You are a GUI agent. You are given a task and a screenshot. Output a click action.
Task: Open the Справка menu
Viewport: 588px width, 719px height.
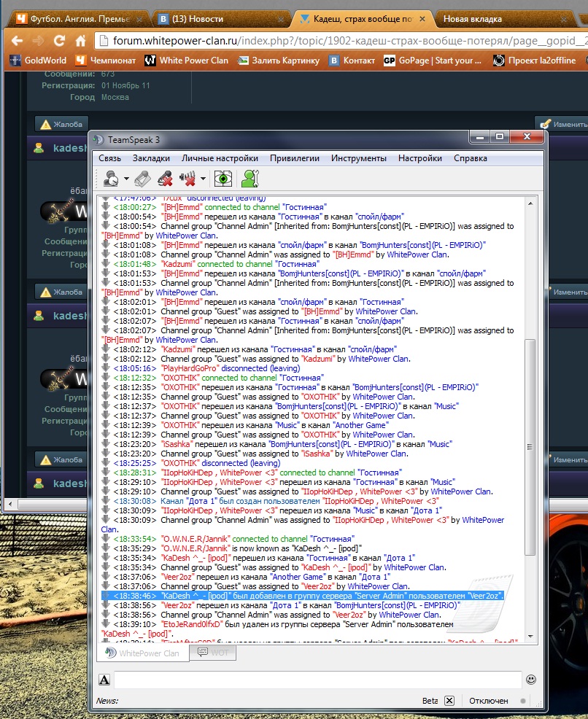[x=471, y=158]
